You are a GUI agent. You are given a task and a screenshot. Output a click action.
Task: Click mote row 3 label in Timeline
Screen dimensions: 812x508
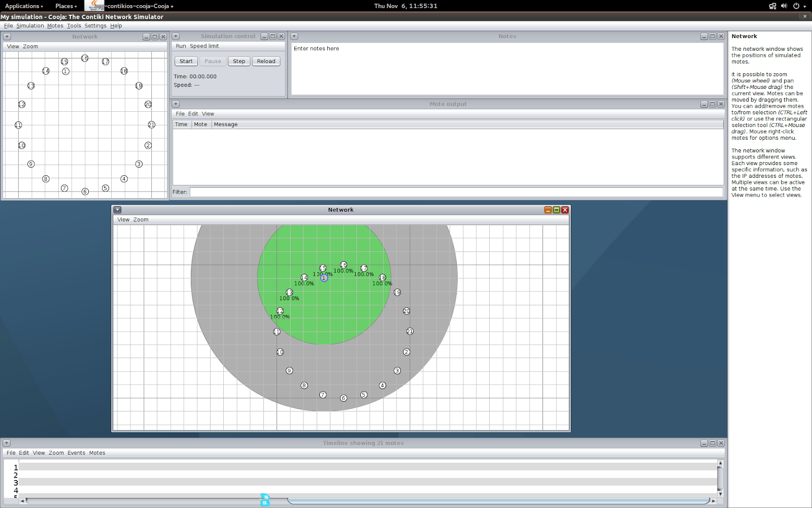point(16,483)
